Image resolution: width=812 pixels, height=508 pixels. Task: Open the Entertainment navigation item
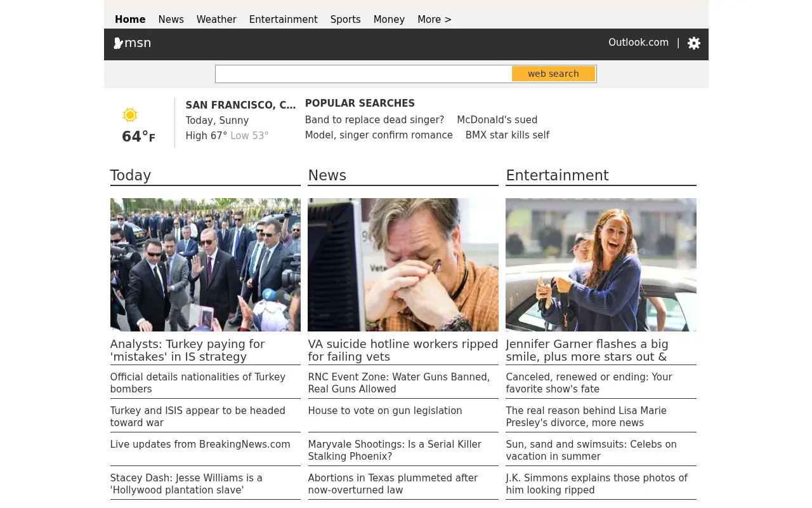pos(284,20)
